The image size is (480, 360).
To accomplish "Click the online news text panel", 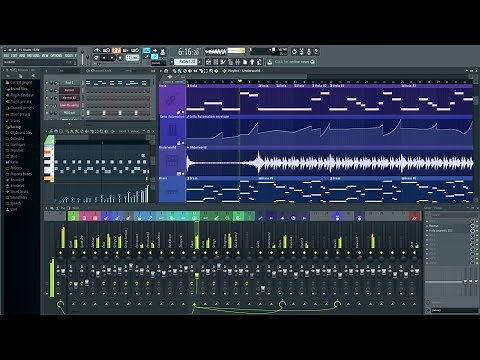I will pyautogui.click(x=292, y=62).
